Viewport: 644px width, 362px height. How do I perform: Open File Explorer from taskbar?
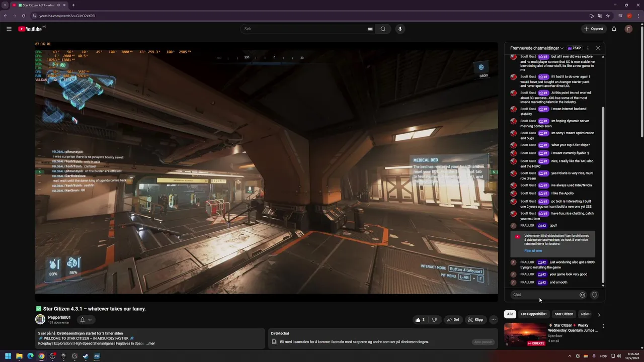click(19, 356)
